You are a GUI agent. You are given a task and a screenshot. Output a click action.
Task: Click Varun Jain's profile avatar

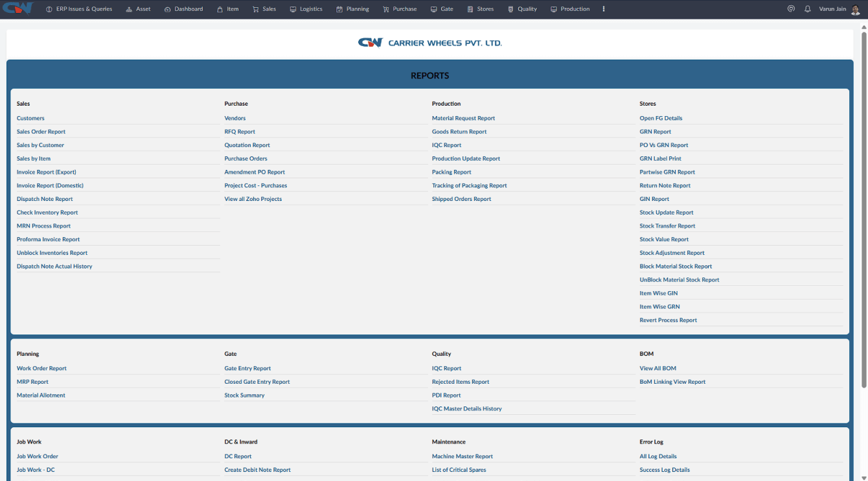tap(856, 10)
